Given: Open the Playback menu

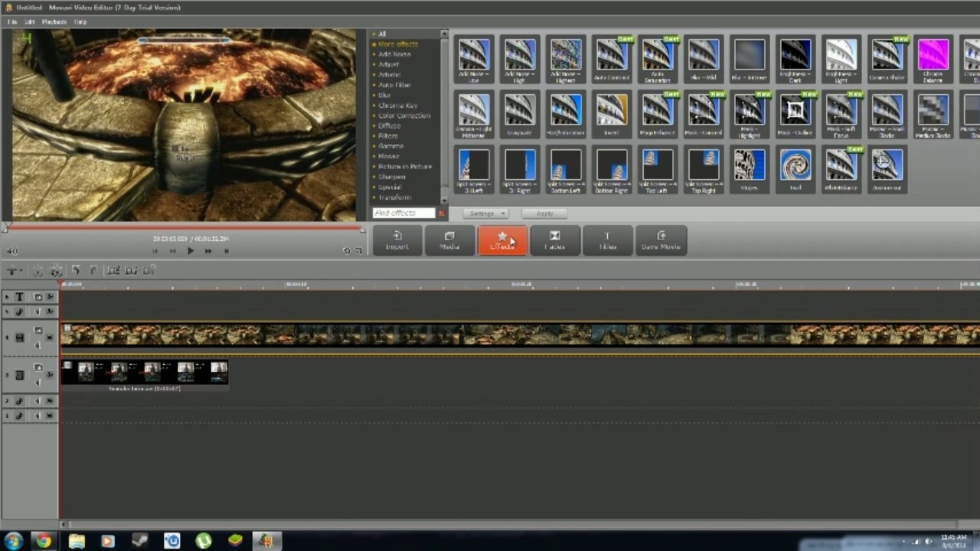Looking at the screenshot, I should point(54,21).
